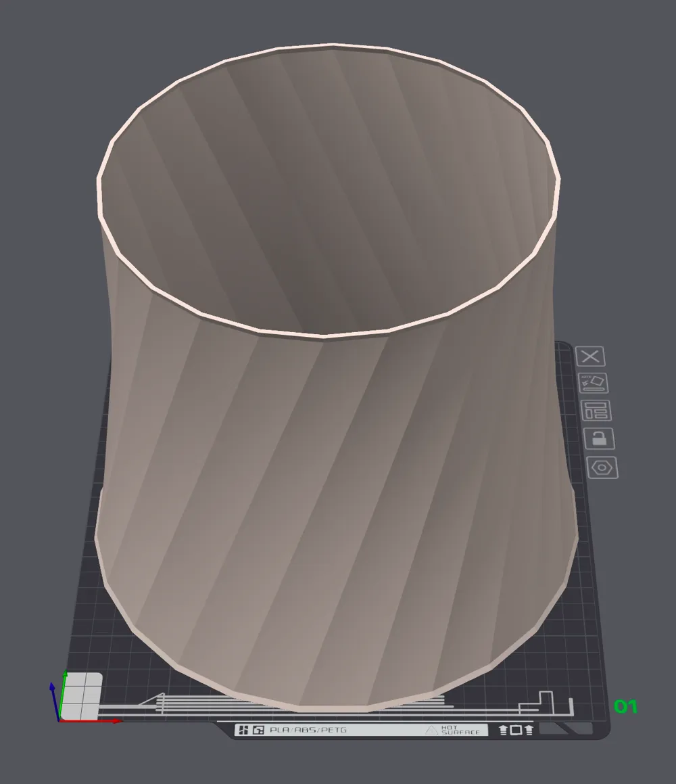Click the green Y axis arrow

[63, 695]
